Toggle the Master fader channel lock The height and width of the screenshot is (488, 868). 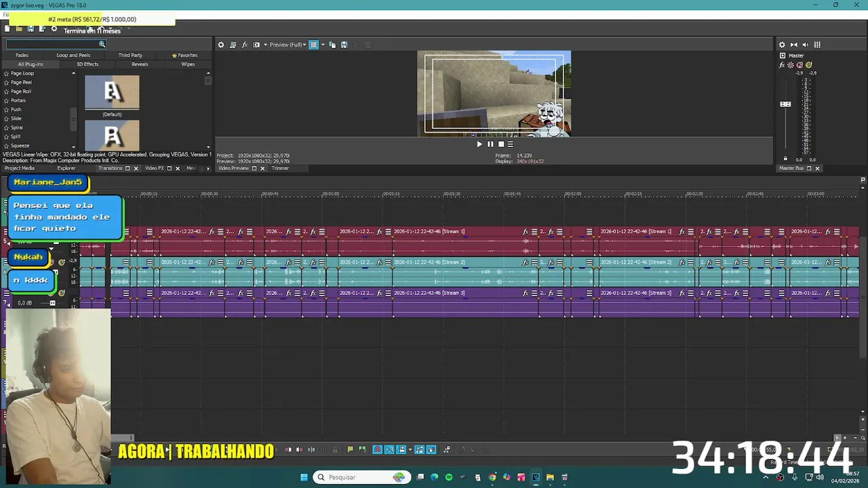(x=785, y=159)
